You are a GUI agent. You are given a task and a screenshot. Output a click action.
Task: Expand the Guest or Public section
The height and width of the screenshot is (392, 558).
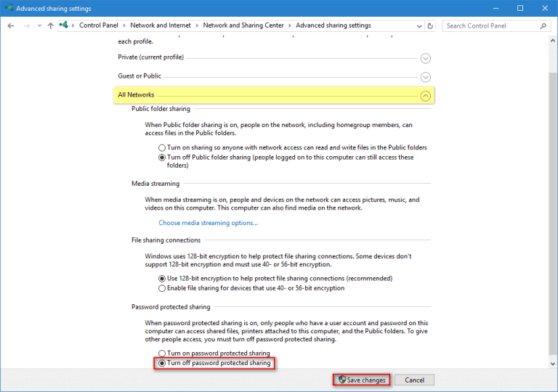[426, 77]
